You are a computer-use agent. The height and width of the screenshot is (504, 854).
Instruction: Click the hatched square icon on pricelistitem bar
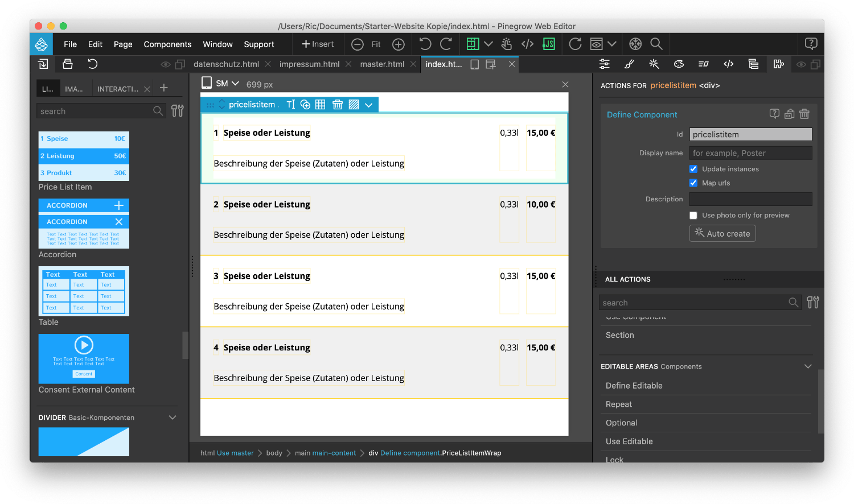[354, 105]
